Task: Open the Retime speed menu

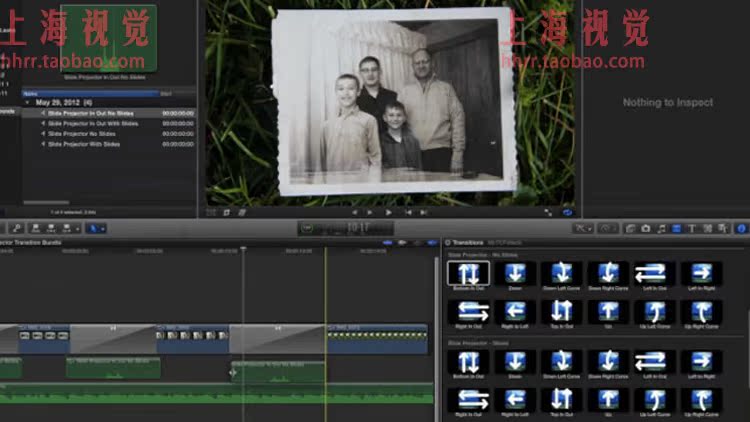Action: [607, 229]
